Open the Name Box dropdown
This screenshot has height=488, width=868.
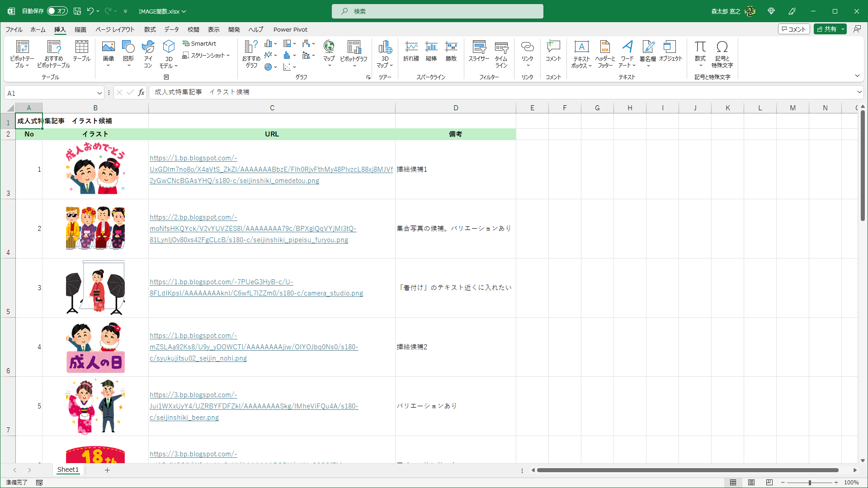[99, 93]
